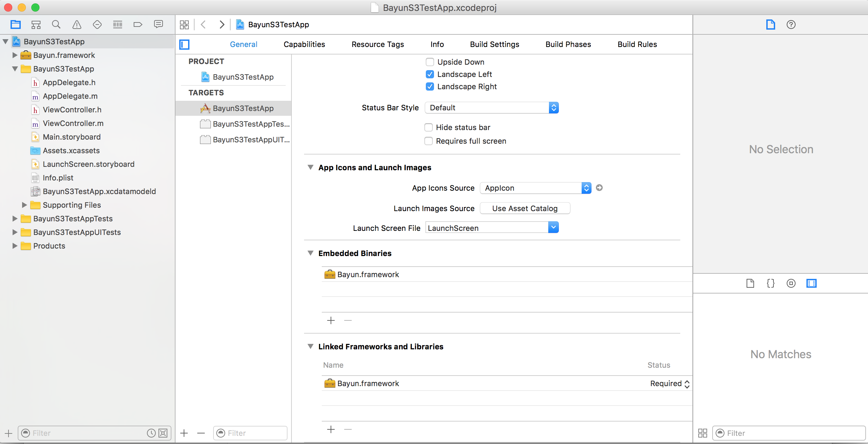Add a linked framework with plus button
Screen dimensions: 868x444
pyautogui.click(x=331, y=429)
